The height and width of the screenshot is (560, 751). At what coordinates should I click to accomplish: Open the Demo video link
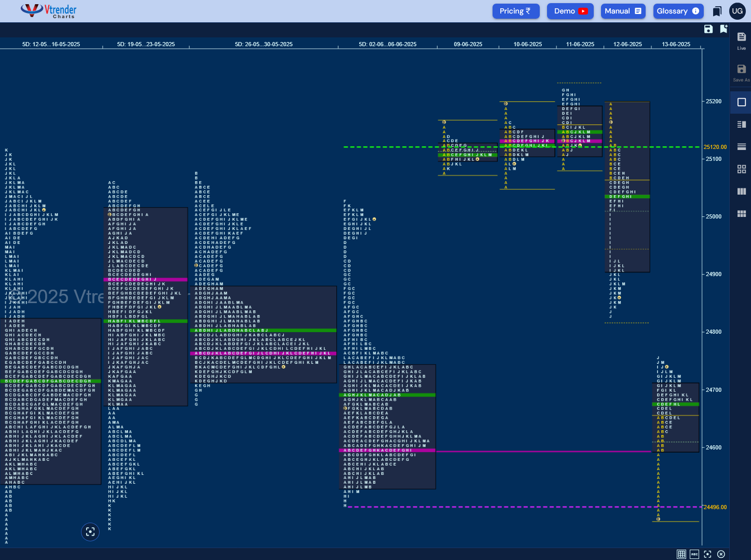coord(570,11)
